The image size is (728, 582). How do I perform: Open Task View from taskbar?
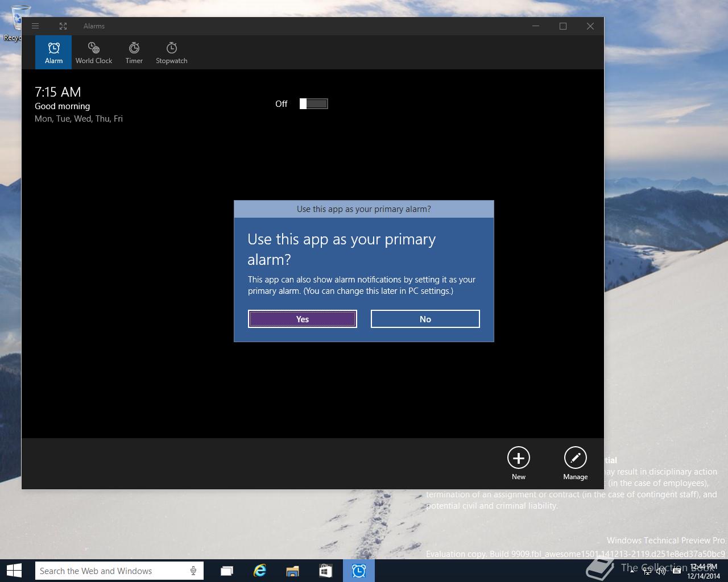pyautogui.click(x=227, y=571)
